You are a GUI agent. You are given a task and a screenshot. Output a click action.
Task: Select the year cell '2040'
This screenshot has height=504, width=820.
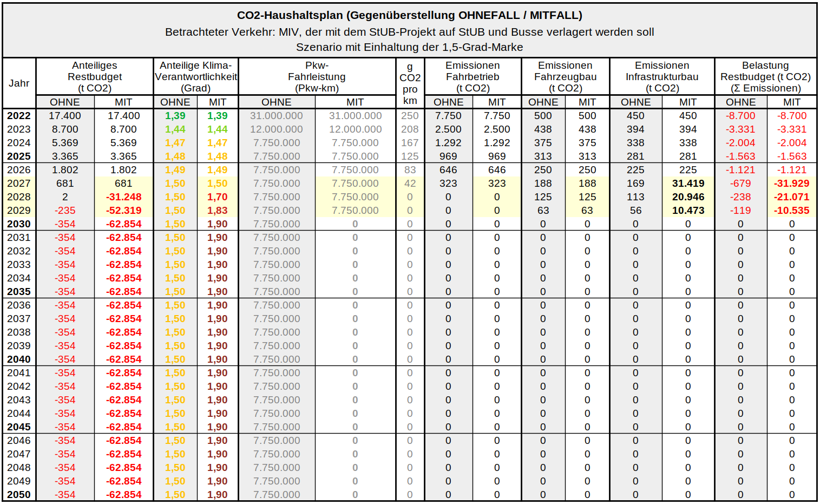click(x=19, y=359)
